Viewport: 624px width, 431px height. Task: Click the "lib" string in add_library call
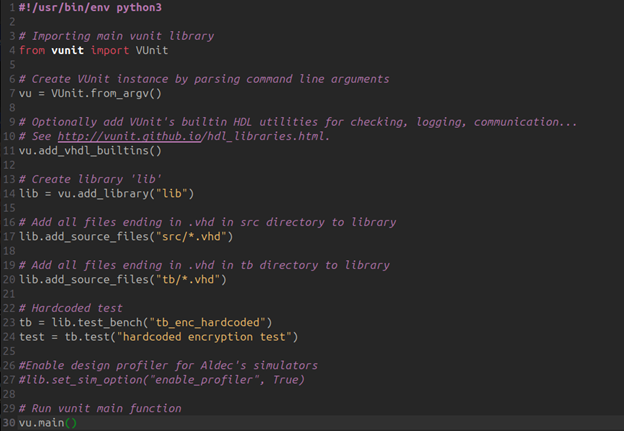pyautogui.click(x=172, y=194)
